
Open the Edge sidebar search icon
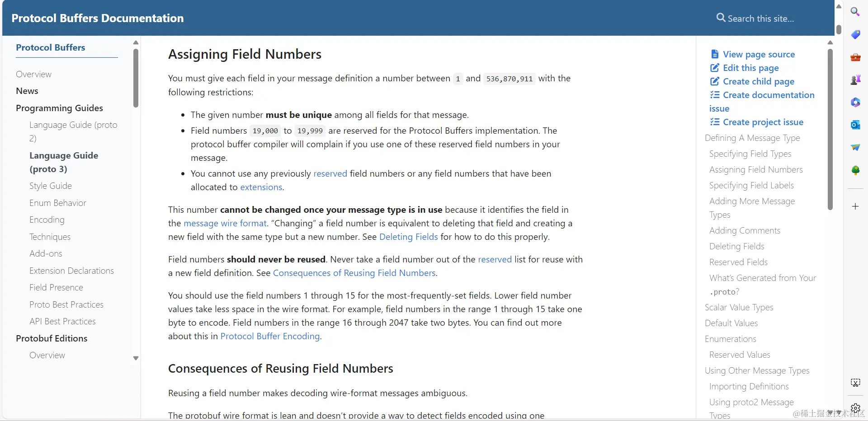(x=855, y=12)
